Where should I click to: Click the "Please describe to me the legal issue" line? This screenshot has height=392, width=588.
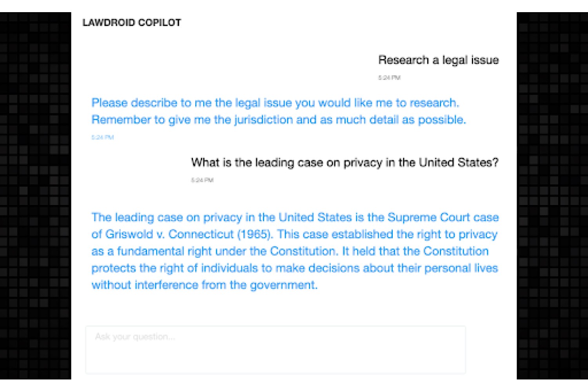pos(275,103)
